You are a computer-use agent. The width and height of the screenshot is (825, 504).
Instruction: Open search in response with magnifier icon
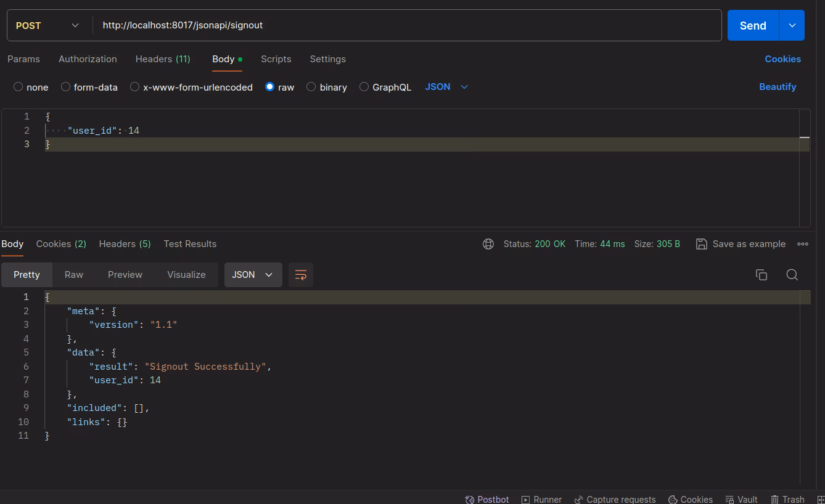click(x=792, y=275)
